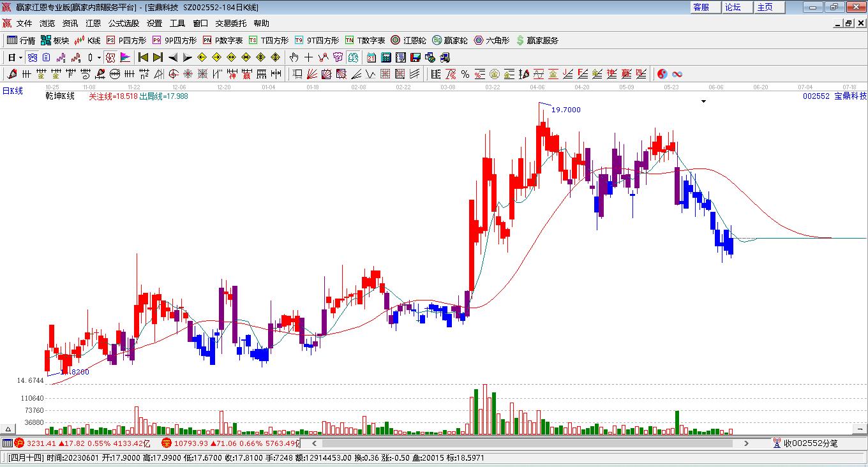This screenshot has width=868, height=467.
Task: Open the 交易委托 menu
Action: (x=231, y=24)
